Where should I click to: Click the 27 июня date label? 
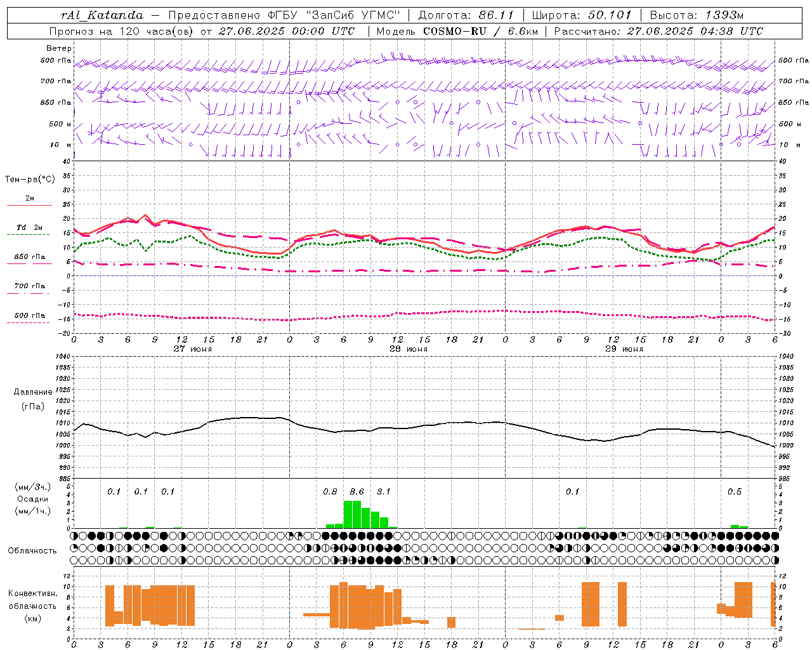tap(193, 349)
